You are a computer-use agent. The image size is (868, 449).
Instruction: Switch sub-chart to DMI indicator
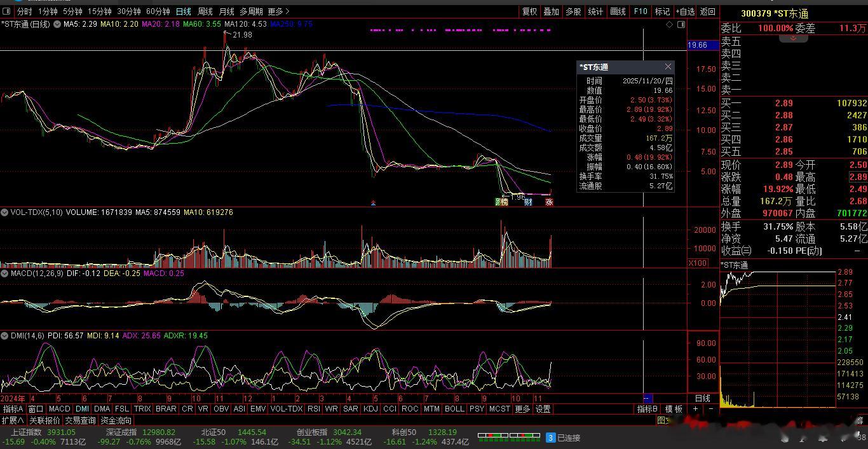pyautogui.click(x=83, y=409)
